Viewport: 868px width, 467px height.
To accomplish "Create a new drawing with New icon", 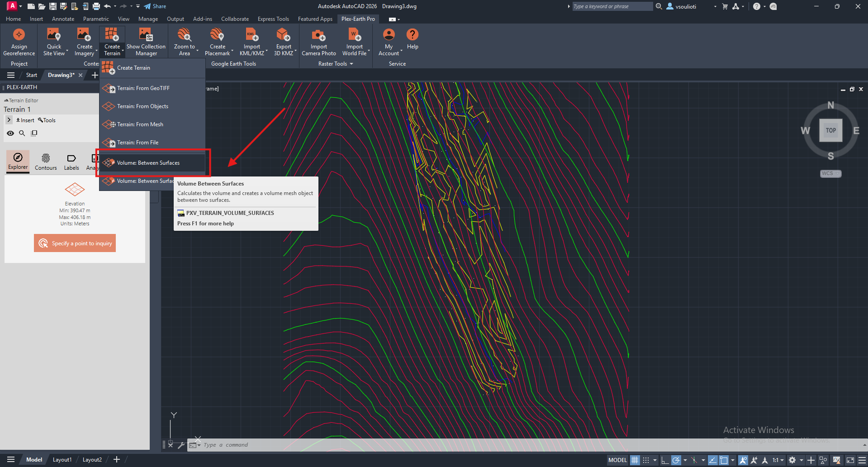I will tap(31, 6).
